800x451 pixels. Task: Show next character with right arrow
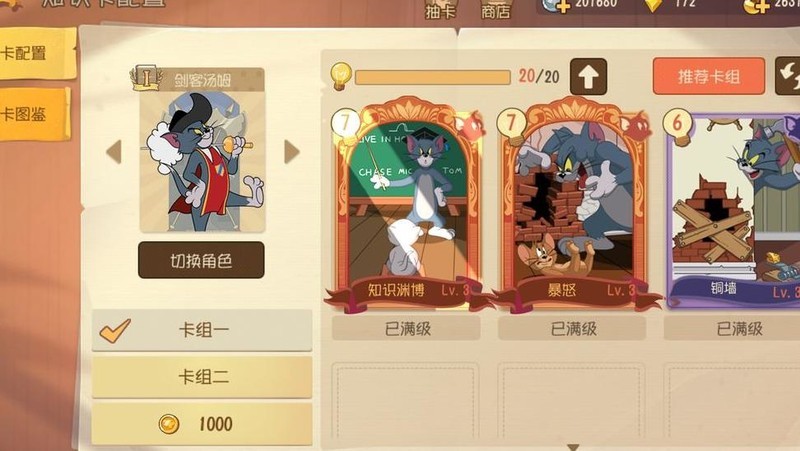point(291,152)
